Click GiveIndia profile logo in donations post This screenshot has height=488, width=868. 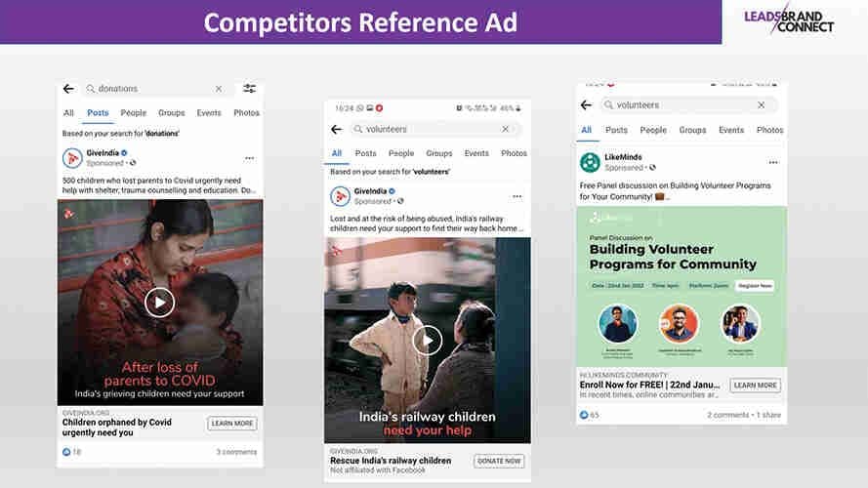pos(72,158)
